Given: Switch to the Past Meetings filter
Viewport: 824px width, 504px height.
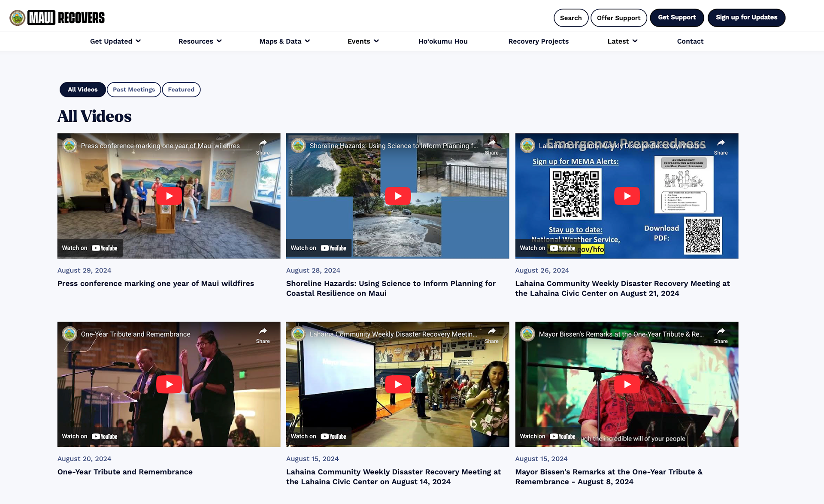Looking at the screenshot, I should (x=134, y=90).
